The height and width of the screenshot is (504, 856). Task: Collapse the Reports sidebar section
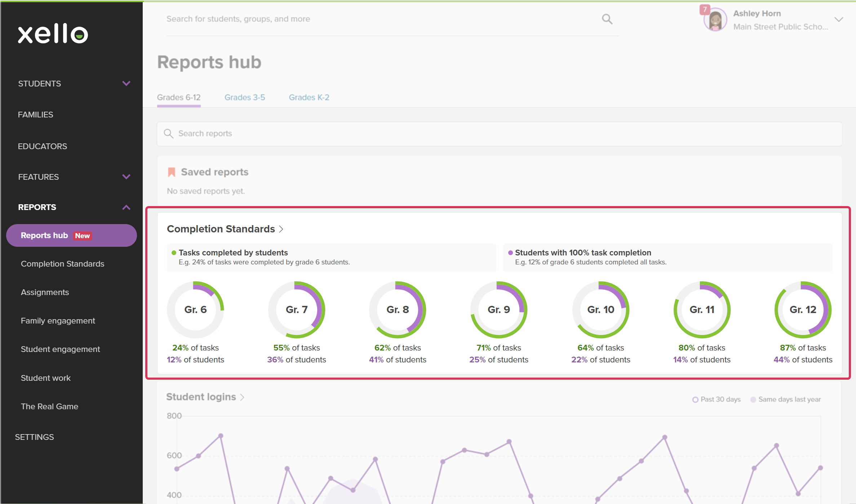[x=126, y=207]
